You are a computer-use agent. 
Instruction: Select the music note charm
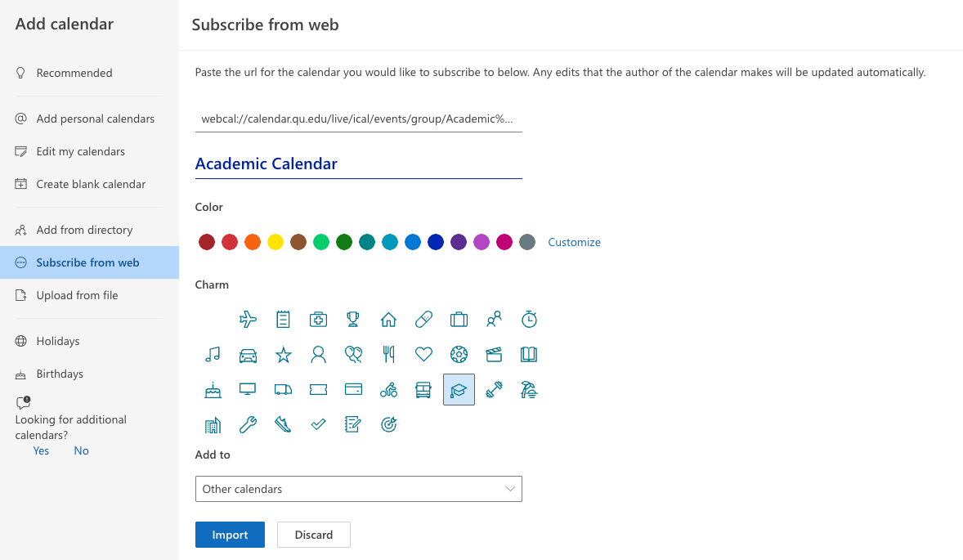[213, 354]
